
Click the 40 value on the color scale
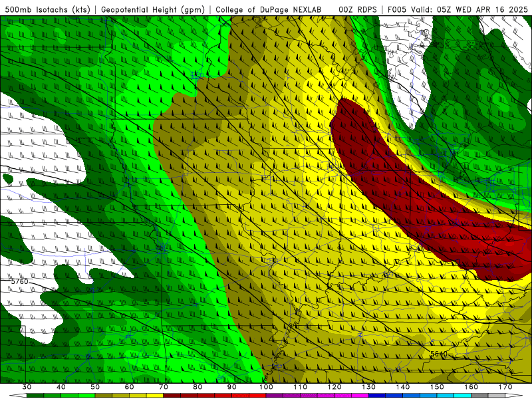(61, 387)
